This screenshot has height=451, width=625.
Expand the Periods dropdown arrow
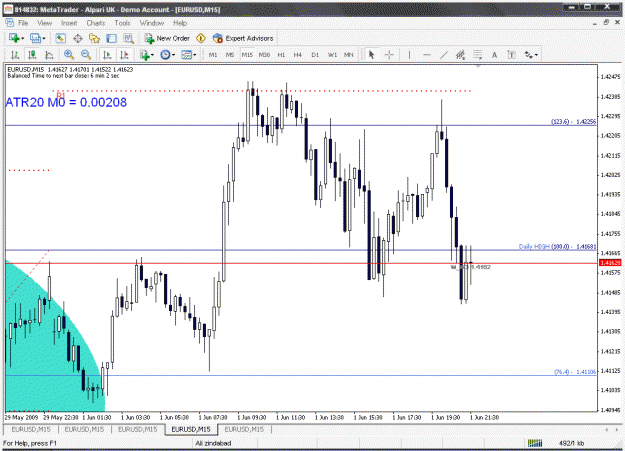point(173,55)
